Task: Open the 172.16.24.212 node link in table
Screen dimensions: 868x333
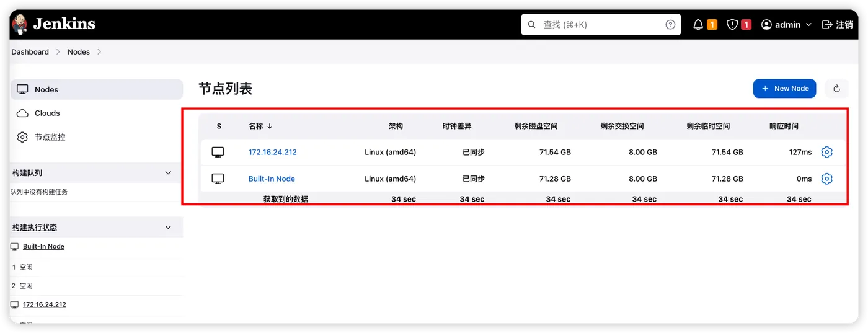Action: coord(273,153)
